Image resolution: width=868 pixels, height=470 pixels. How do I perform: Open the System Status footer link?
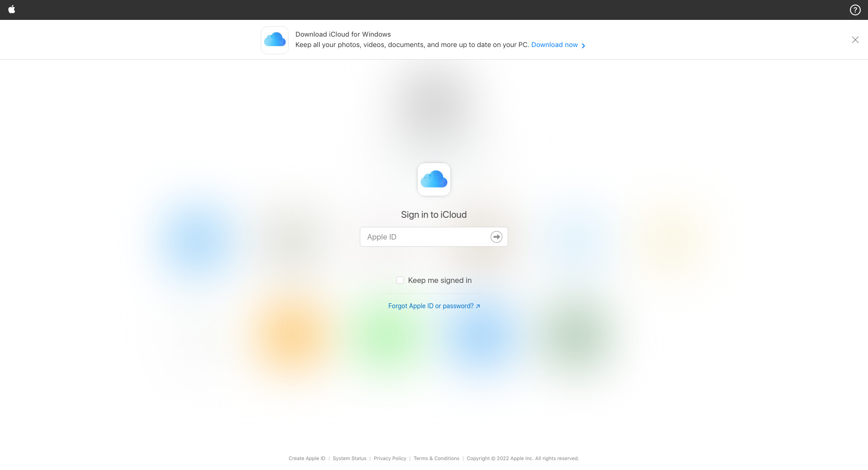[x=349, y=458]
